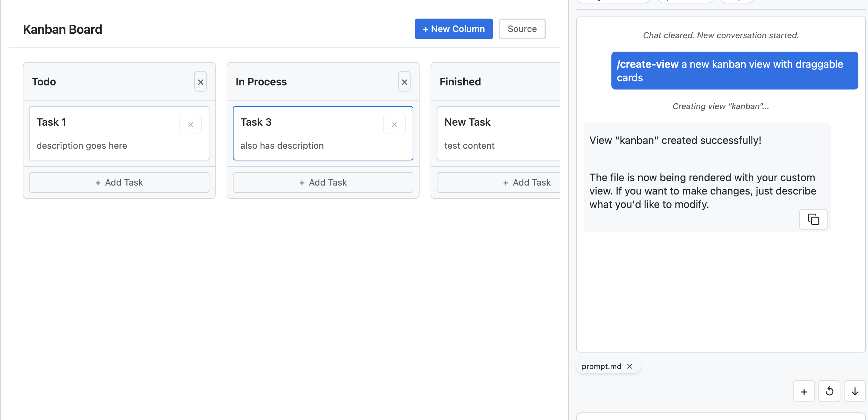Click the Kanban Board title
Viewport: 868px width, 420px height.
click(x=62, y=29)
